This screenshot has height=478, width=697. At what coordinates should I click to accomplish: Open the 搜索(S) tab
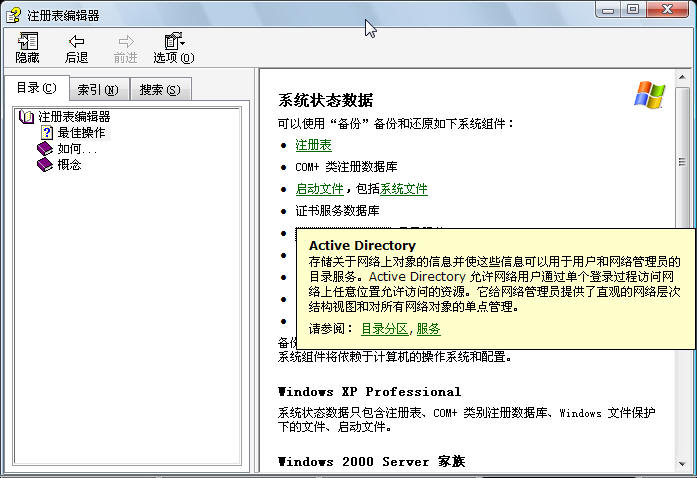(x=160, y=90)
